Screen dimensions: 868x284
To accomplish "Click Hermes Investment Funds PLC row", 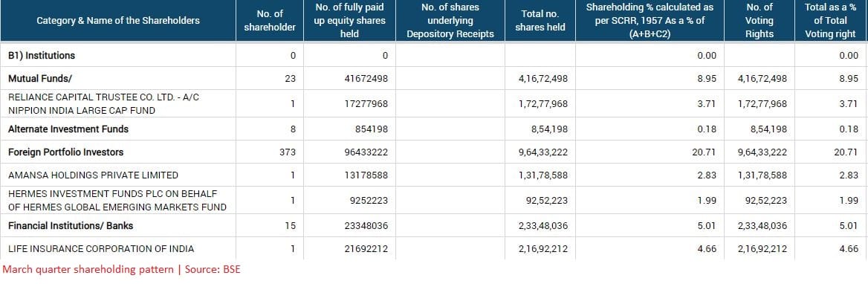I will click(434, 201).
